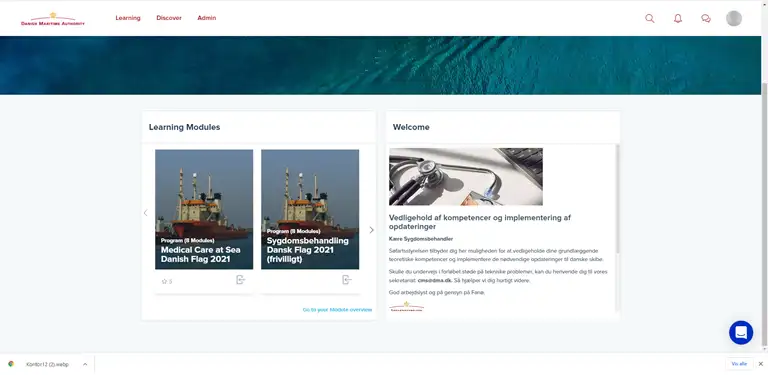Open the user profile avatar
The width and height of the screenshot is (768, 375).
(734, 19)
